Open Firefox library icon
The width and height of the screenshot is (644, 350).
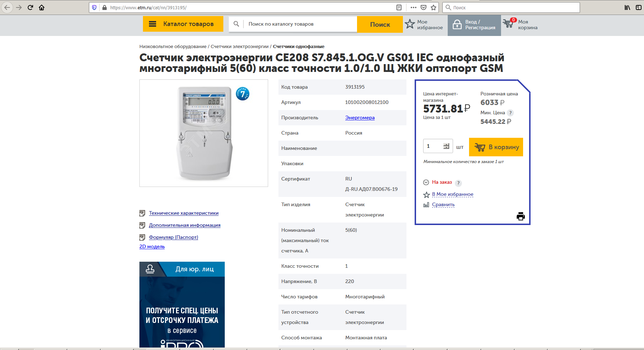tap(627, 7)
